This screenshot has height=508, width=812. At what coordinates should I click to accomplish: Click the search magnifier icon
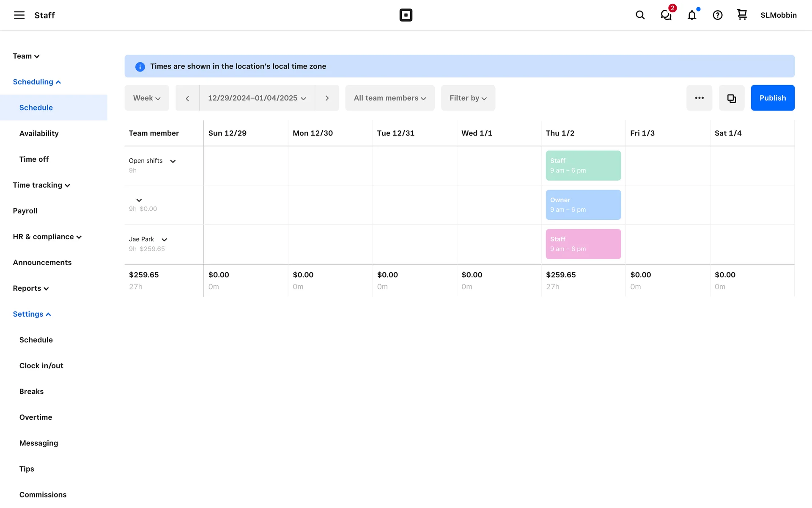coord(640,15)
